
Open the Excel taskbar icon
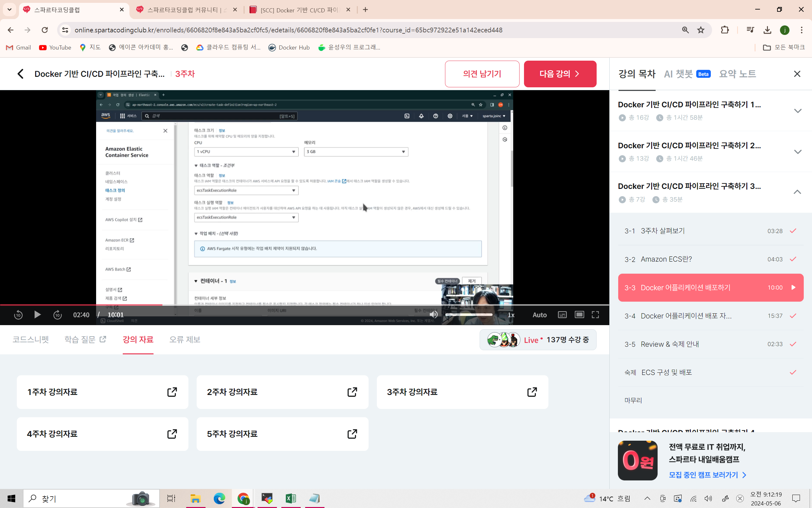[291, 498]
